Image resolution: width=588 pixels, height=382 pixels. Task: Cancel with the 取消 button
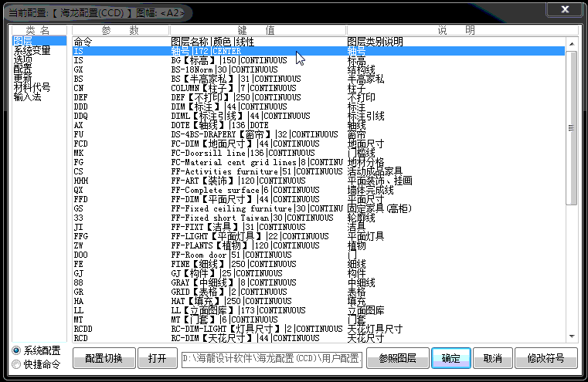(x=493, y=358)
